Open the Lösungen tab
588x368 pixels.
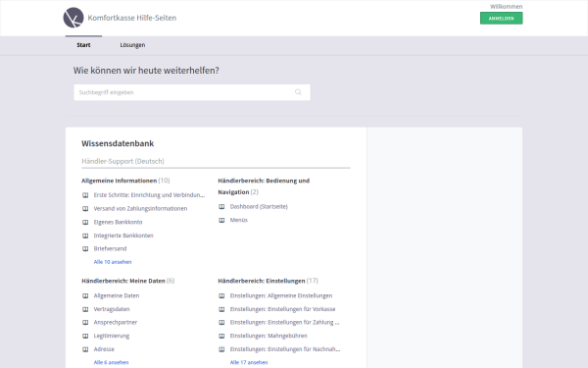pyautogui.click(x=132, y=45)
